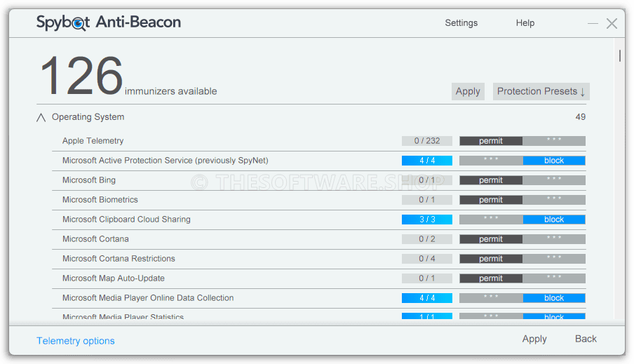Select the Microsoft Clipboard Cloud Sharing label
The height and width of the screenshot is (364, 634).
tap(126, 220)
